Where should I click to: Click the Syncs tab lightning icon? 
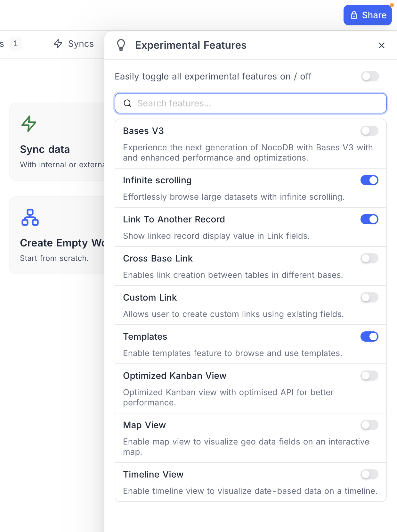(x=58, y=44)
